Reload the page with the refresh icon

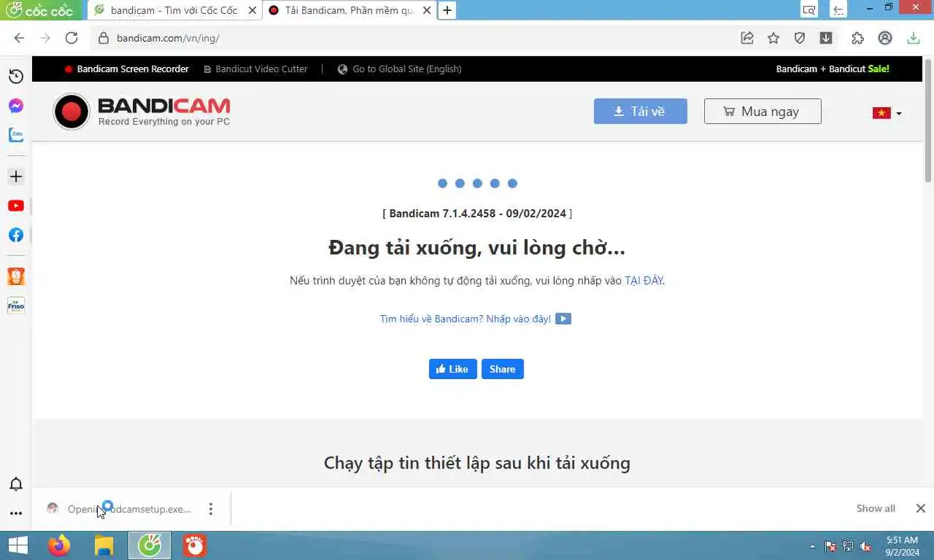72,38
